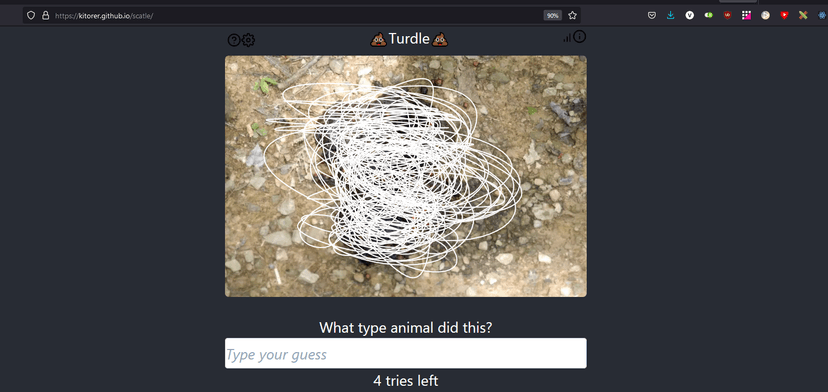This screenshot has height=392, width=828.
Task: Focus the 'Type your guess' field
Action: [x=406, y=353]
